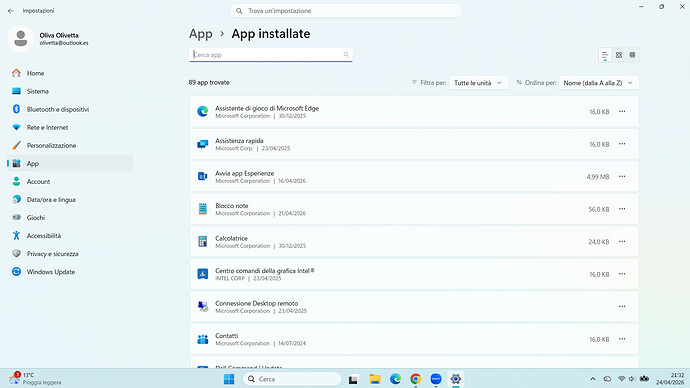
Task: Switch to grid view layout icon
Action: [619, 55]
